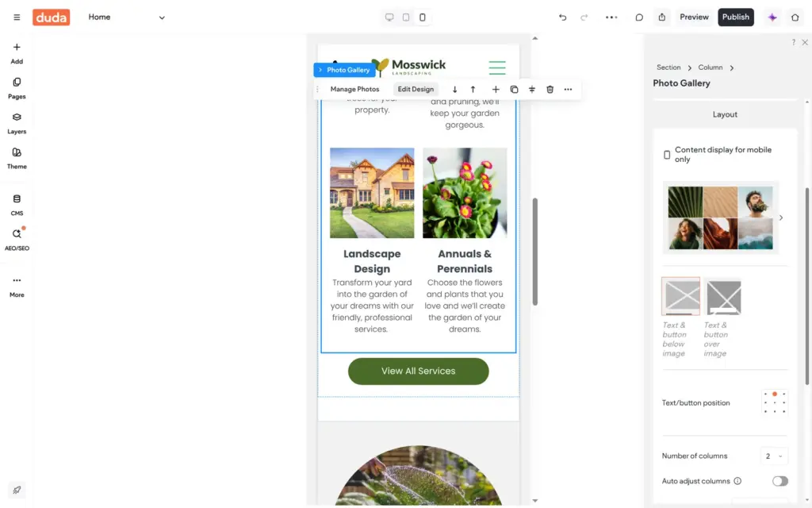This screenshot has width=812, height=508.
Task: Go to Column in breadcrumb
Action: [x=710, y=67]
